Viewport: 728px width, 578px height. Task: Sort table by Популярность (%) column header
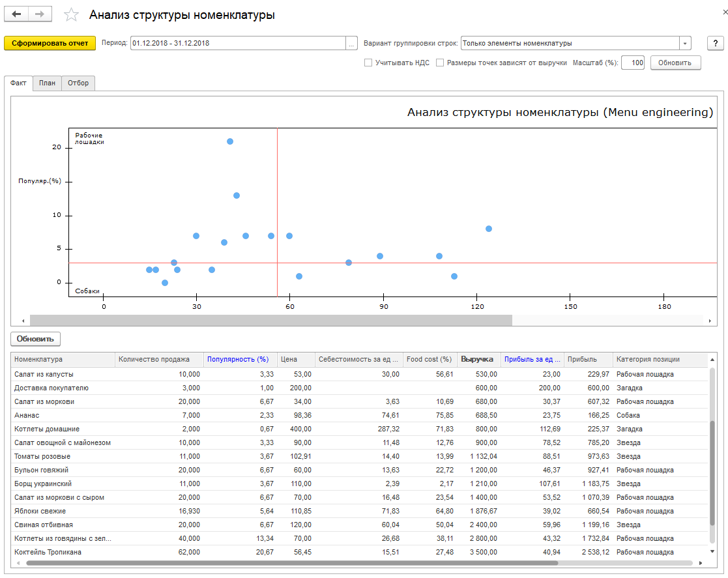pyautogui.click(x=237, y=359)
